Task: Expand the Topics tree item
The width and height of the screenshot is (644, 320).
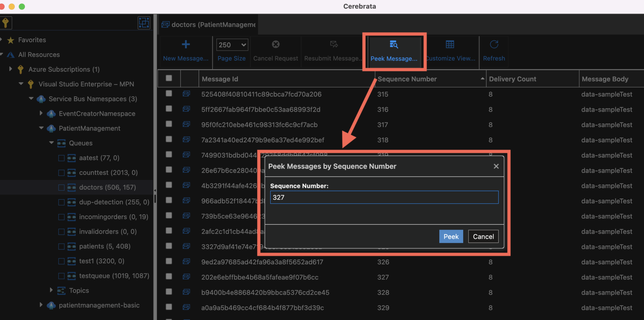Action: tap(52, 290)
